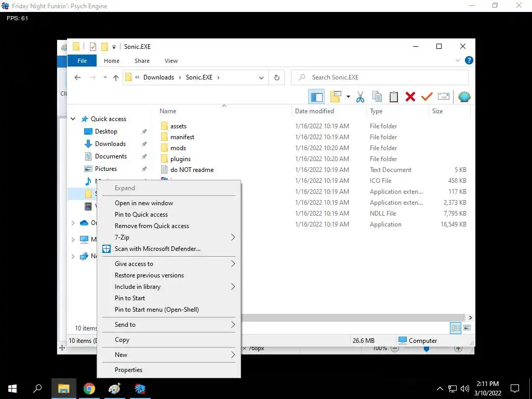Click the Email envelope toolbar icon
The width and height of the screenshot is (532, 399).
(444, 97)
